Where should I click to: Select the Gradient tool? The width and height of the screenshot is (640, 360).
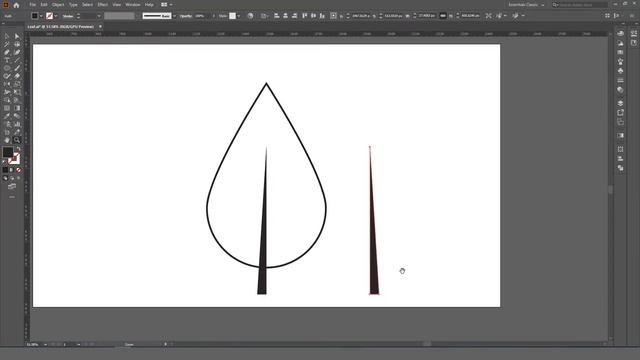17,108
